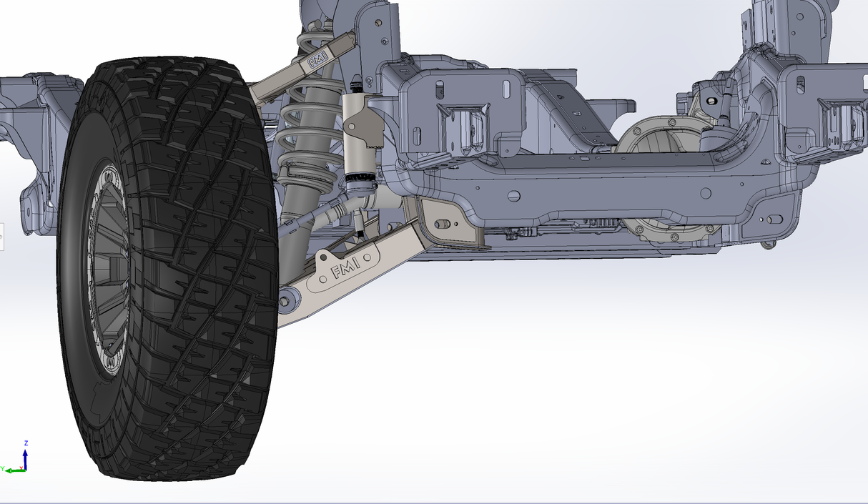Click the red X label at the triad origin
868x504 pixels.
[x=21, y=468]
